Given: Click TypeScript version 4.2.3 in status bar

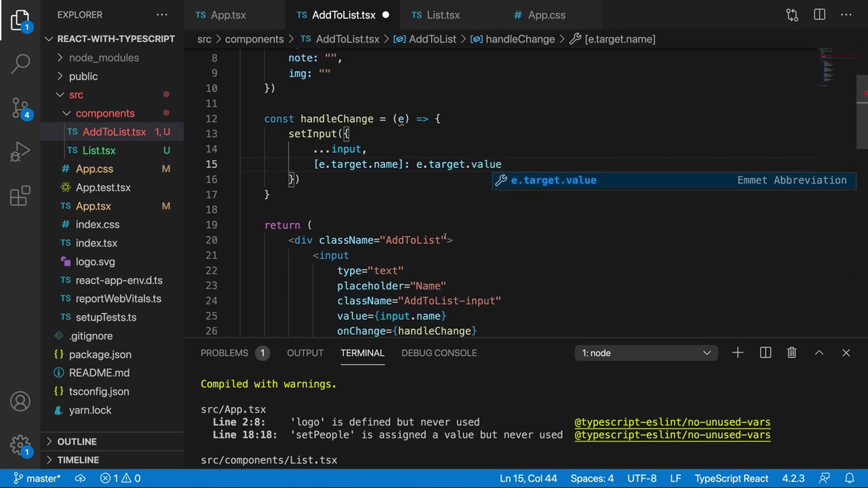Looking at the screenshot, I should pyautogui.click(x=793, y=479).
